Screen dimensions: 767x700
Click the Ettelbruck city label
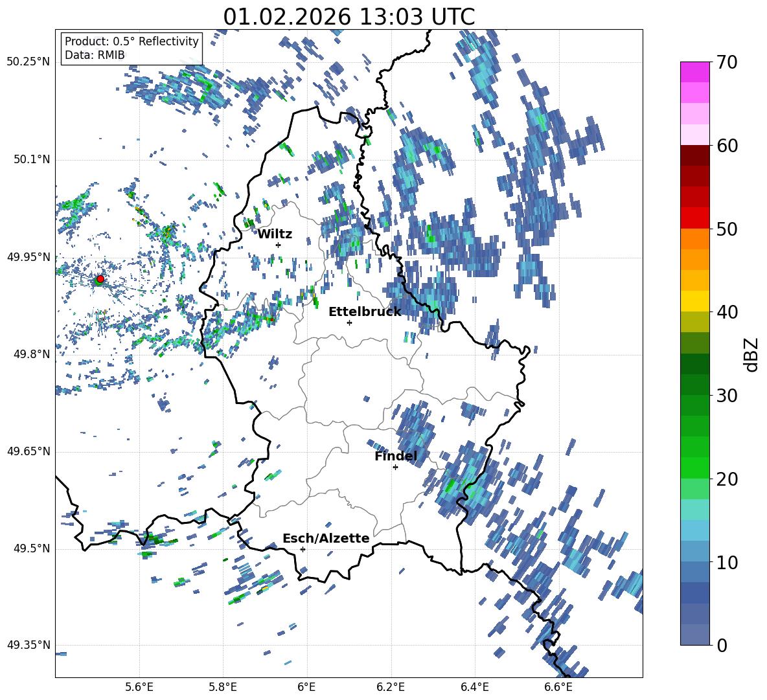point(365,312)
